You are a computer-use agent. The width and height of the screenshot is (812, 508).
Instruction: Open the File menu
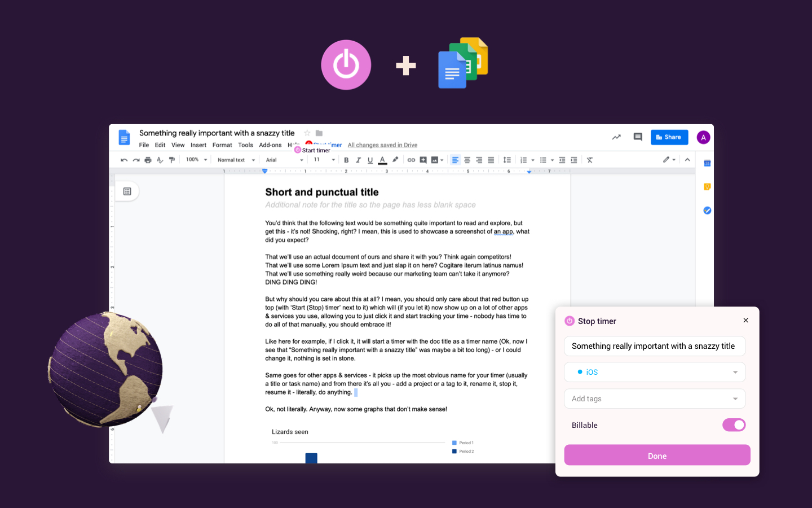pos(144,145)
